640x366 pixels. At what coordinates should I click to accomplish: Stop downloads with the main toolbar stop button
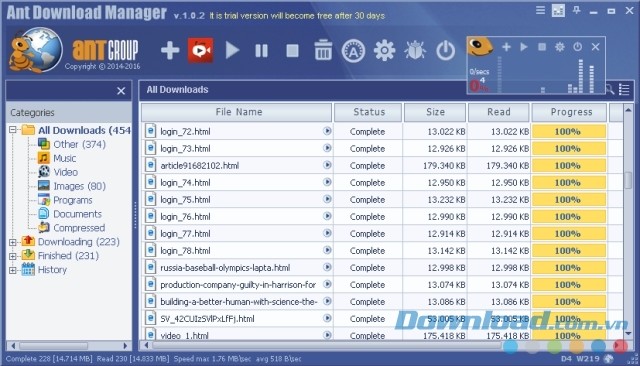[x=292, y=51]
